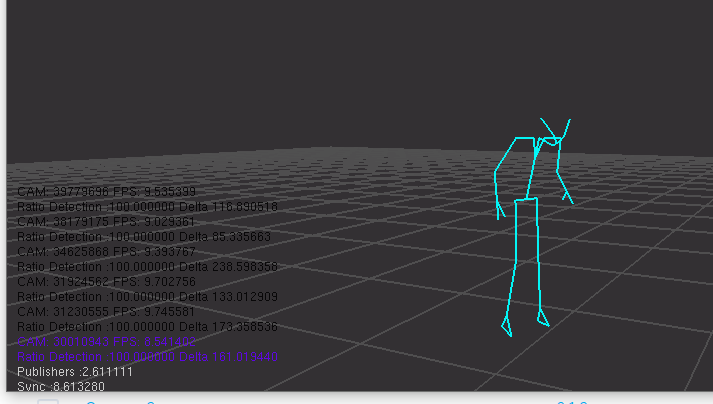
Task: Click Ratio Detection Delta 116.690518 line
Action: pos(147,206)
